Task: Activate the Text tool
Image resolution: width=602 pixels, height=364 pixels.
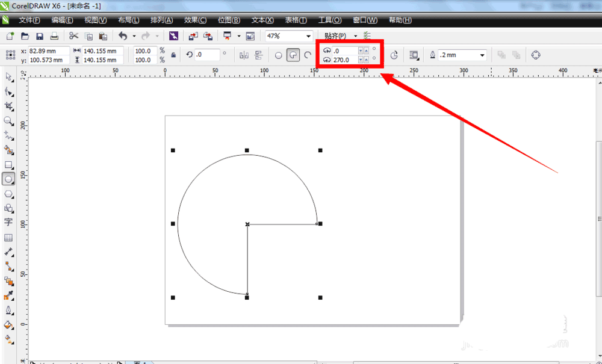Action: [8, 222]
